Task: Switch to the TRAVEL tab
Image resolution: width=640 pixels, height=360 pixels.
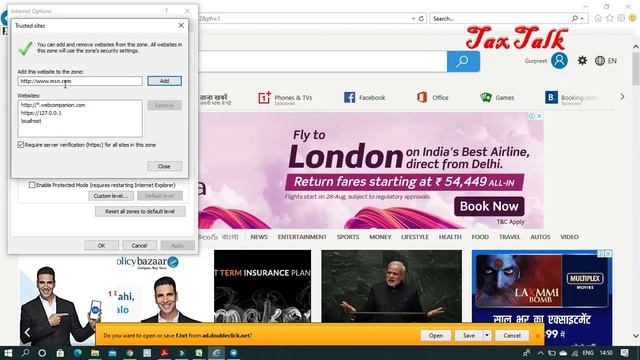Action: (509, 237)
